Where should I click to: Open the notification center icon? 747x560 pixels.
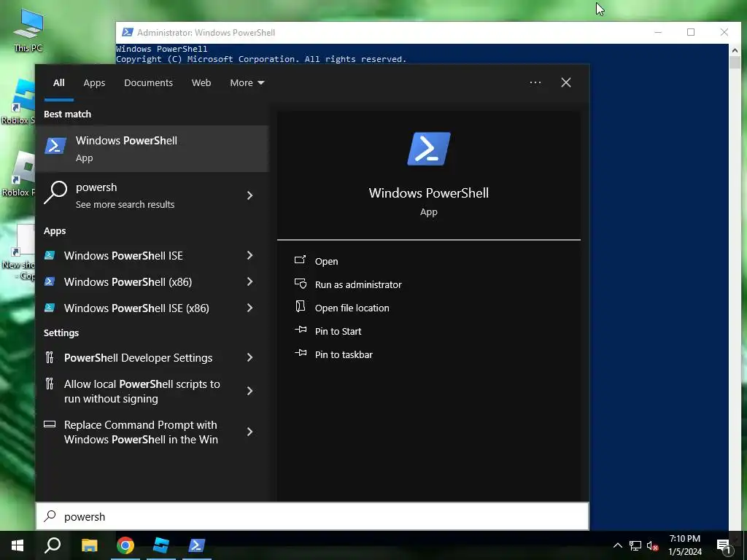(x=724, y=545)
